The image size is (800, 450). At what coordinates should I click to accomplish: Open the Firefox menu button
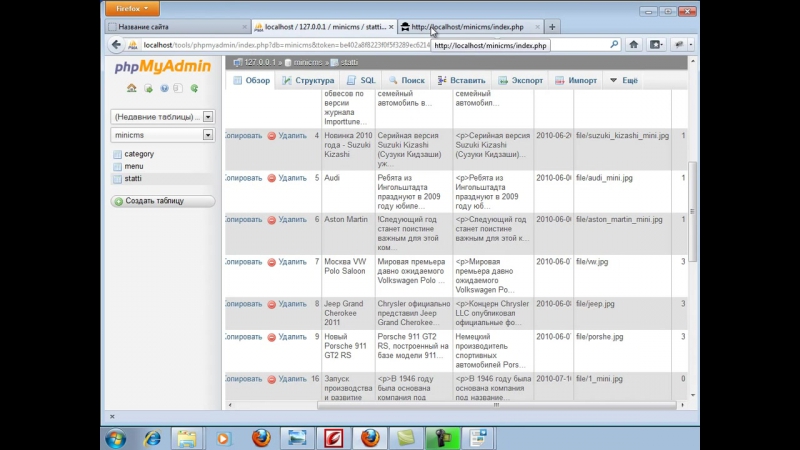[x=132, y=9]
